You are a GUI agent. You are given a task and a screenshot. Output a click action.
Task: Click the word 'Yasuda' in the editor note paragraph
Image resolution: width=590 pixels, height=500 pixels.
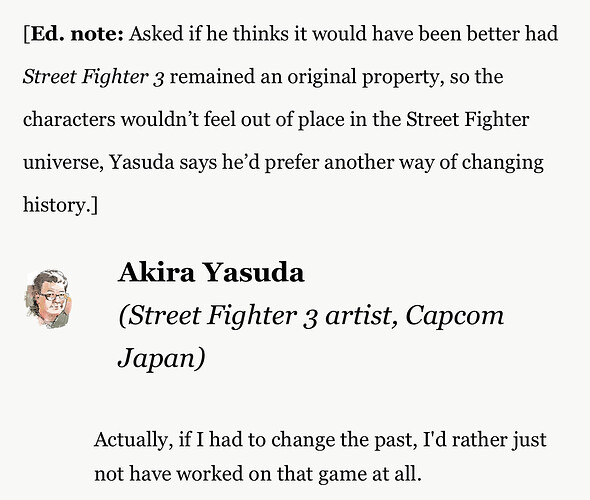tap(142, 163)
